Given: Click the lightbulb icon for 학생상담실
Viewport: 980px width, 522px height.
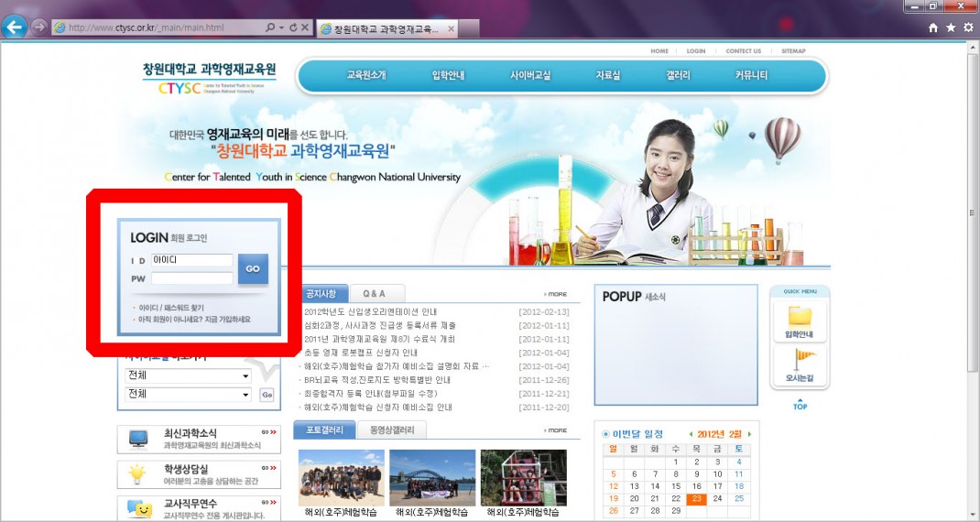Looking at the screenshot, I should (138, 473).
